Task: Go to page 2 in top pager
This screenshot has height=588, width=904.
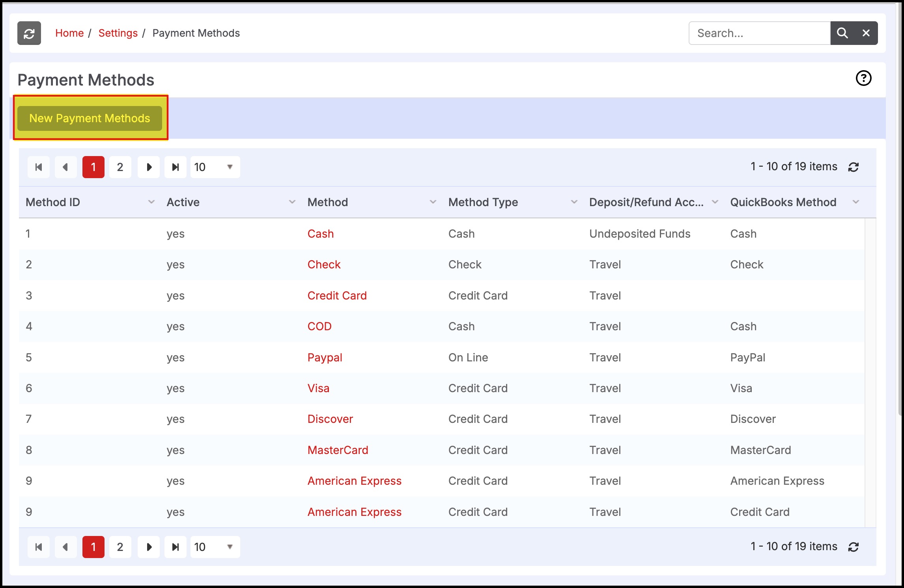Action: [120, 167]
